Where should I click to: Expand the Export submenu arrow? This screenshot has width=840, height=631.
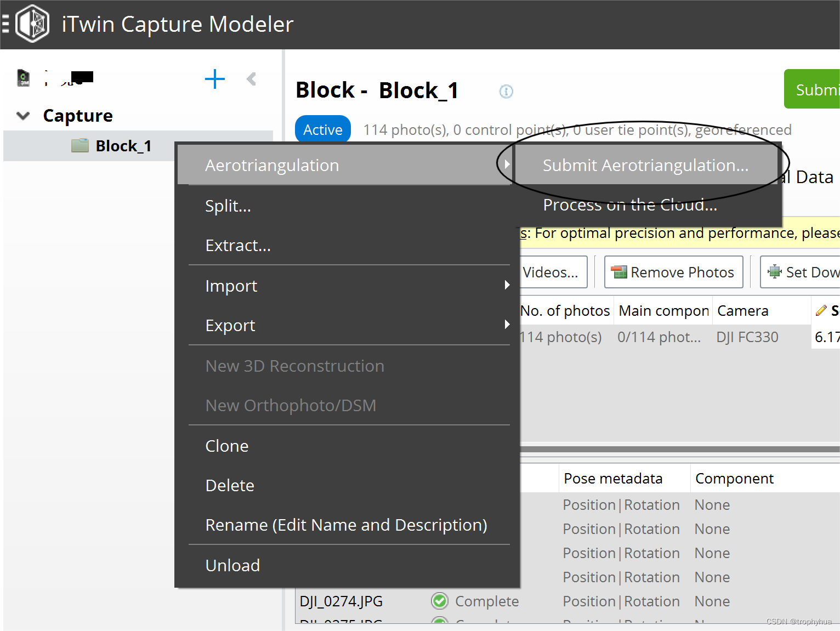coord(507,325)
